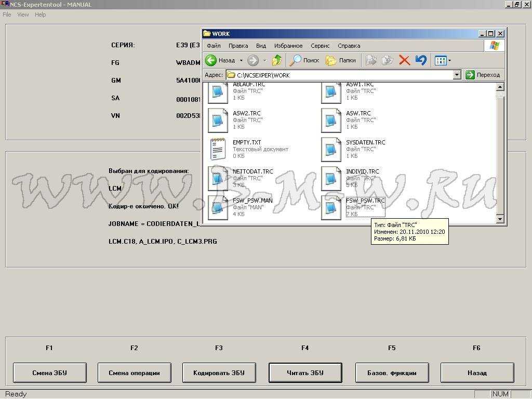The height and width of the screenshot is (399, 532).
Task: Click the Читать ЭБУ button
Action: coord(305,373)
